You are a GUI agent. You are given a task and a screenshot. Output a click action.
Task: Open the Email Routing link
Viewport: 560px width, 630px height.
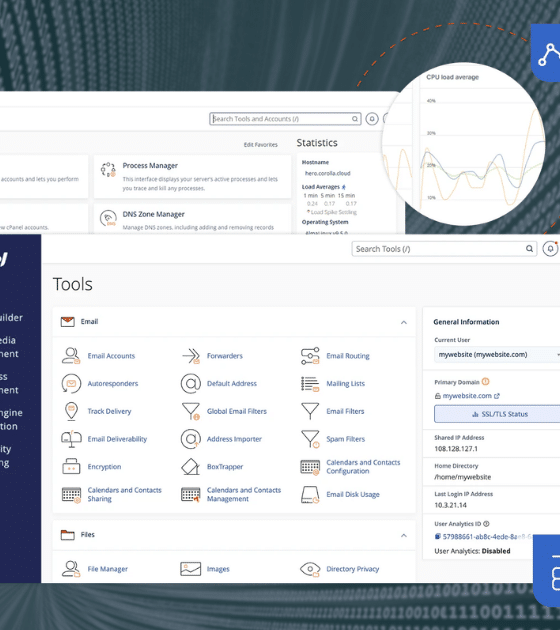point(348,356)
